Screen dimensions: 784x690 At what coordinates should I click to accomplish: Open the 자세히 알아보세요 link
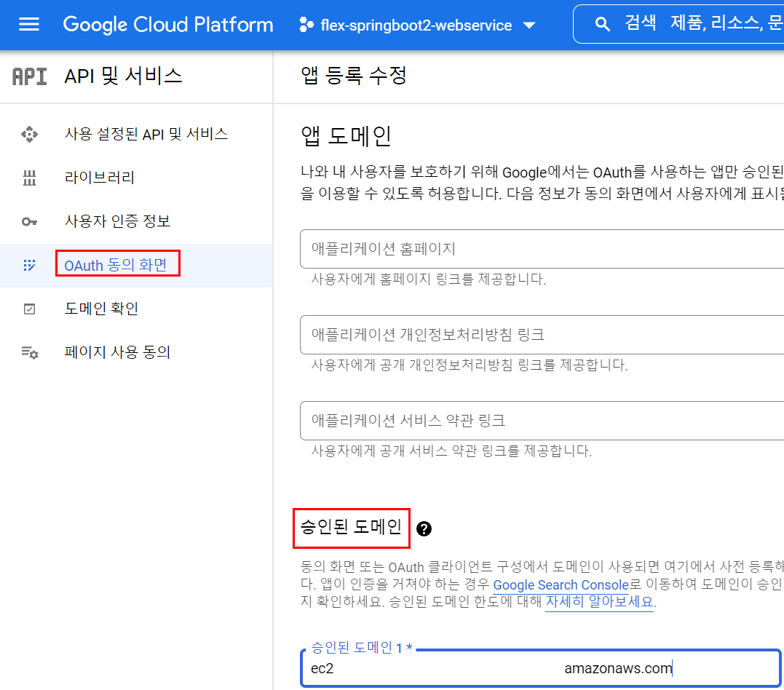pos(600,601)
